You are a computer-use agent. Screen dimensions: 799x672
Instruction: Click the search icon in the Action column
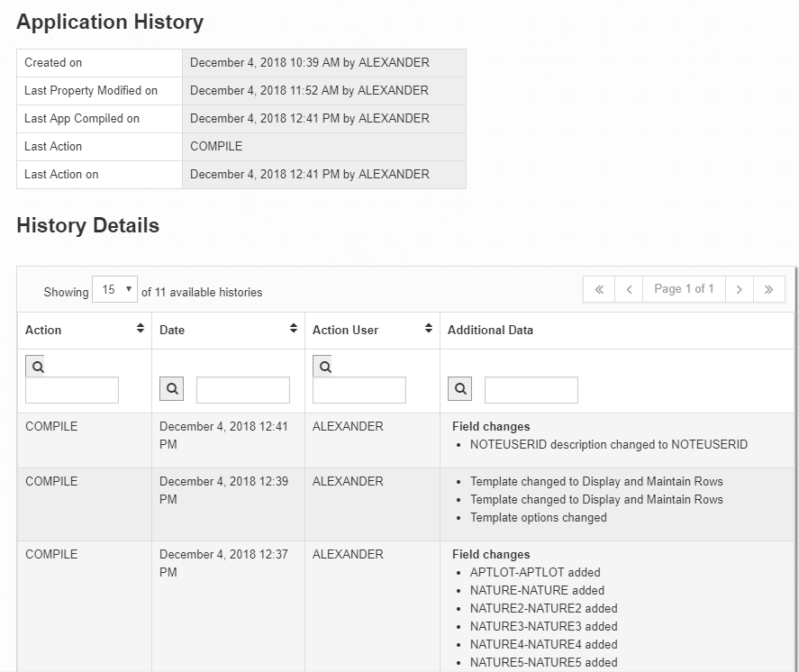[x=36, y=367]
